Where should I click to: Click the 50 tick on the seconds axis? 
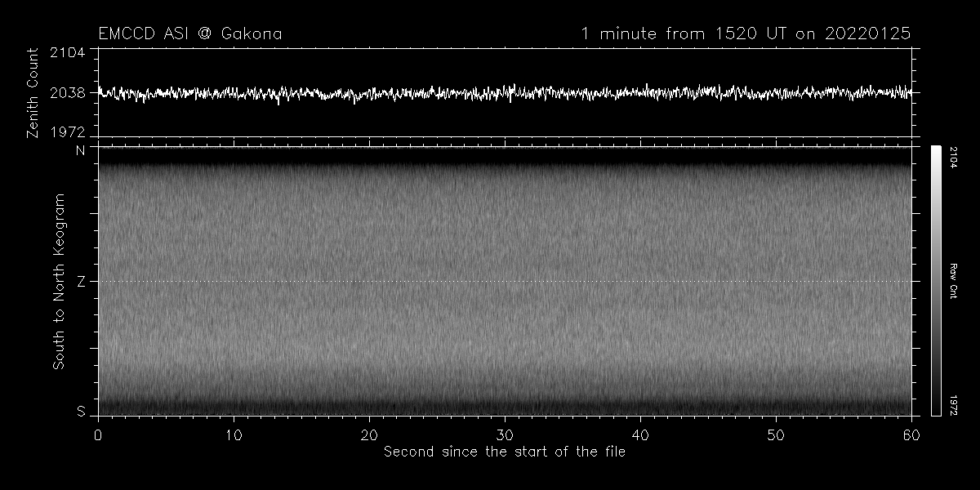pos(776,434)
